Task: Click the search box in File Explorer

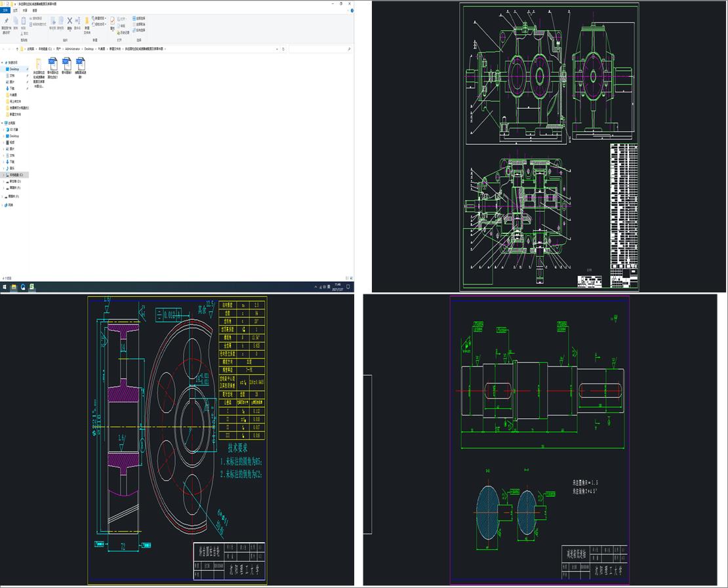Action: tap(320, 49)
